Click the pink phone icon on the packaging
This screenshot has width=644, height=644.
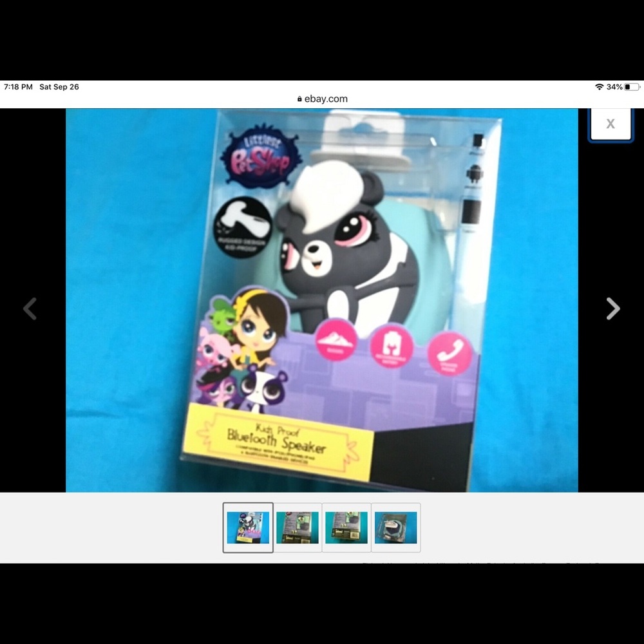click(x=450, y=352)
